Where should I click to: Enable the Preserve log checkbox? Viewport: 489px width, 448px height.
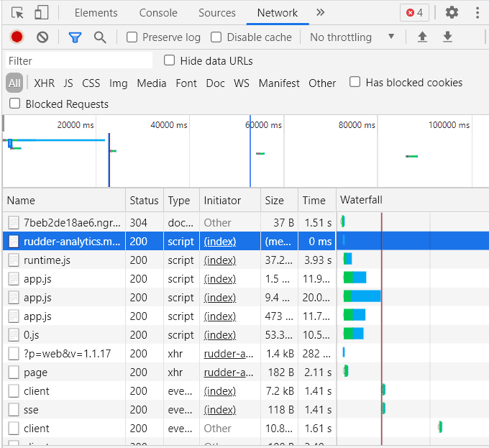132,37
